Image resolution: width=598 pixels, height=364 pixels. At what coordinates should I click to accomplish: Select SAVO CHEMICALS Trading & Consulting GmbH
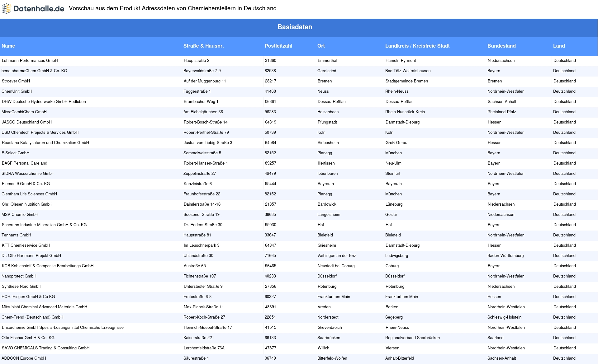pos(46,348)
